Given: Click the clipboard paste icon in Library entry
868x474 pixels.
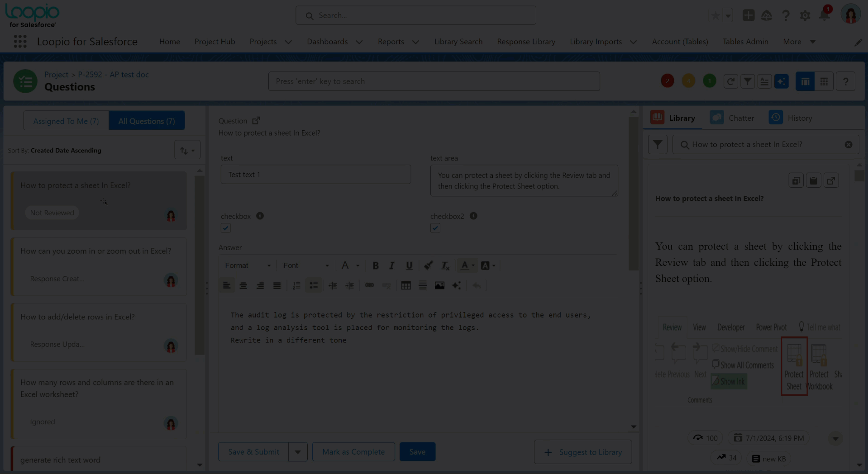Looking at the screenshot, I should [x=813, y=181].
